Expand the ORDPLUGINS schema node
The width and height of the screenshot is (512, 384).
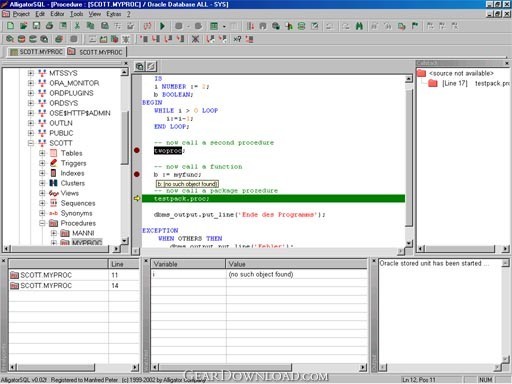tap(31, 93)
